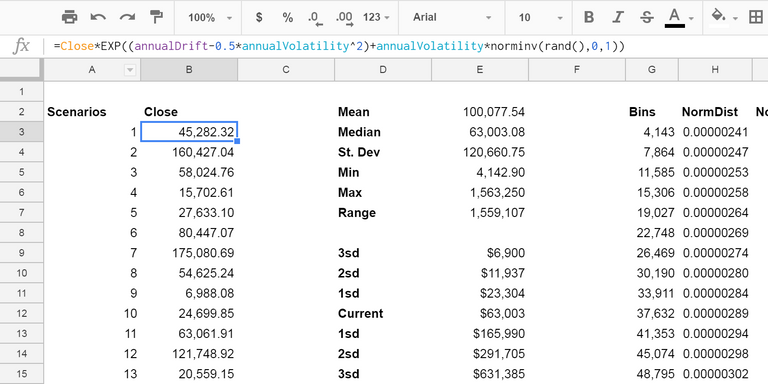Viewport: 768px width, 384px height.
Task: Click the fx function icon
Action: coord(21,47)
